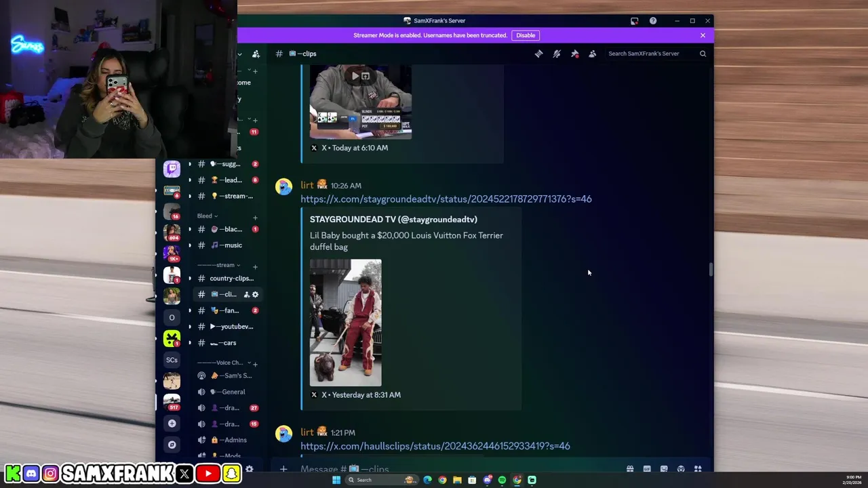This screenshot has height=488, width=868.
Task: Show member list icon in header
Action: pyautogui.click(x=592, y=54)
